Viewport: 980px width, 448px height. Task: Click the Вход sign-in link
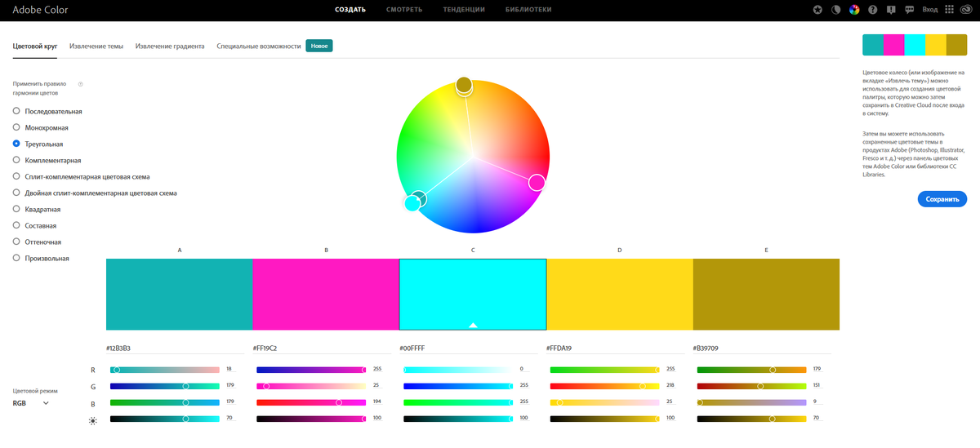(x=930, y=10)
